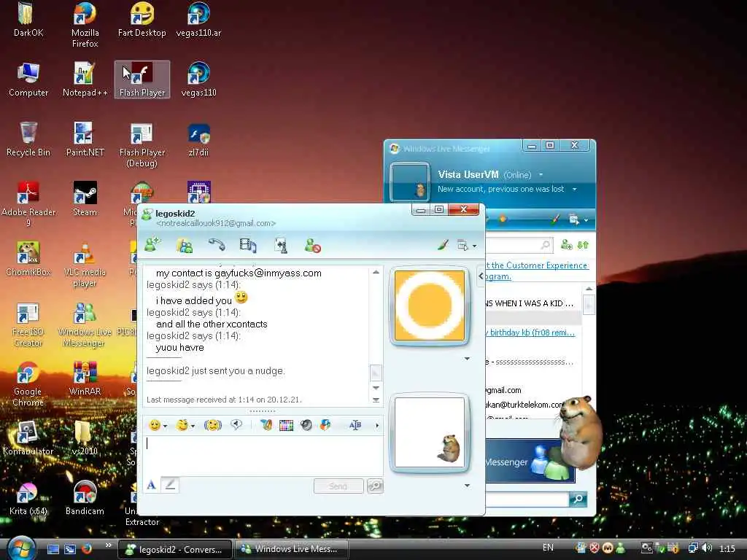
Task: Click Vista UserVM display picture in Messenger window
Action: click(410, 182)
